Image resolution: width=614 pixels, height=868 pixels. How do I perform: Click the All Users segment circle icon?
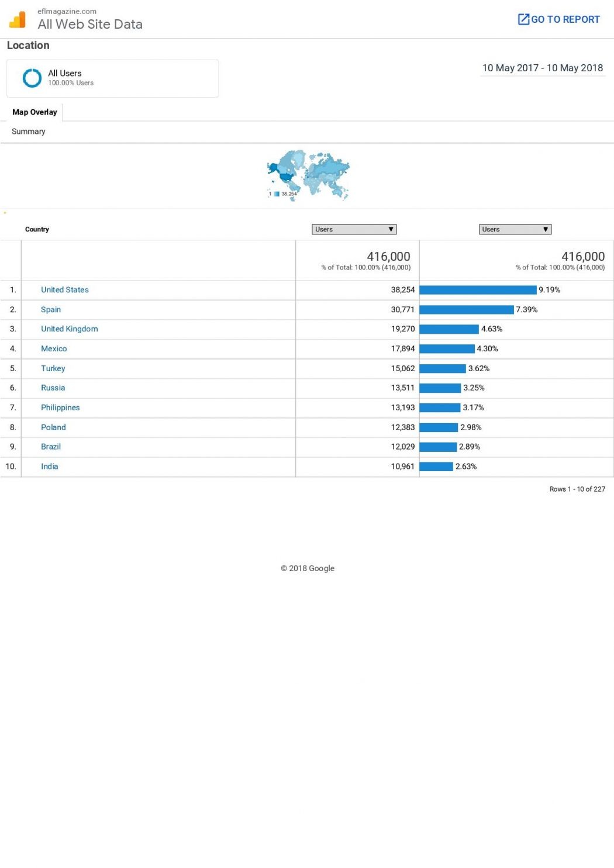32,78
